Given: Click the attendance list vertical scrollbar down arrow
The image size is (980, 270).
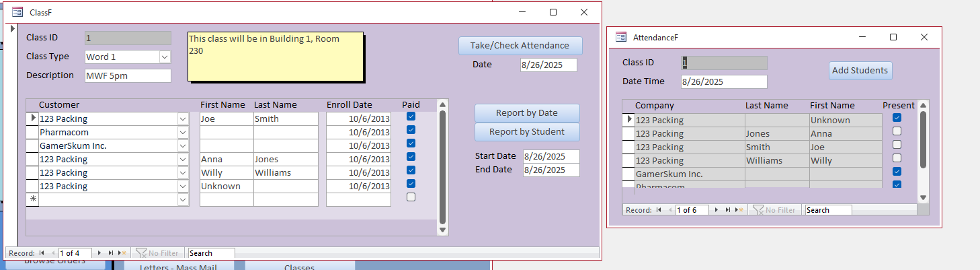Looking at the screenshot, I should pyautogui.click(x=923, y=197).
